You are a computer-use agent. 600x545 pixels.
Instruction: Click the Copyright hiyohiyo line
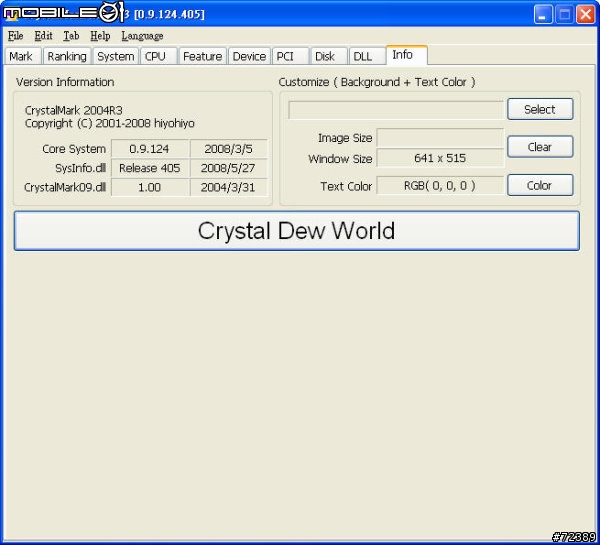click(x=109, y=123)
